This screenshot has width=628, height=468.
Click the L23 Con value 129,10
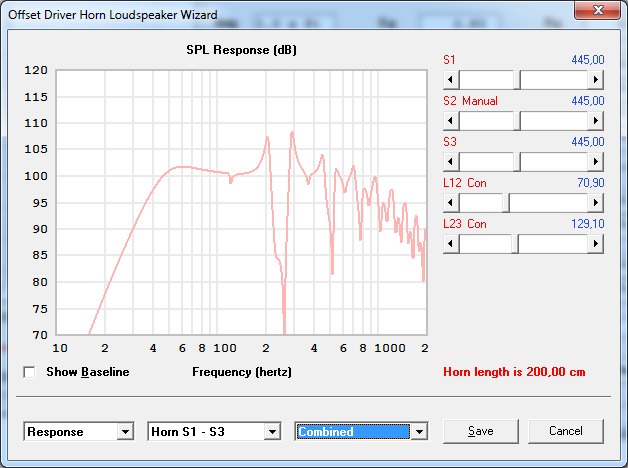pyautogui.click(x=588, y=223)
